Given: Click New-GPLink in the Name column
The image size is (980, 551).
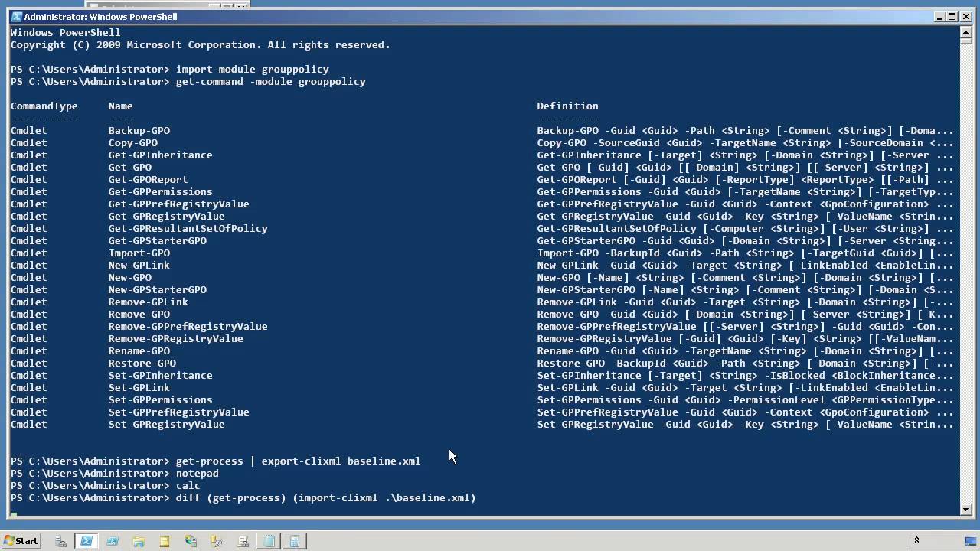Looking at the screenshot, I should point(139,265).
